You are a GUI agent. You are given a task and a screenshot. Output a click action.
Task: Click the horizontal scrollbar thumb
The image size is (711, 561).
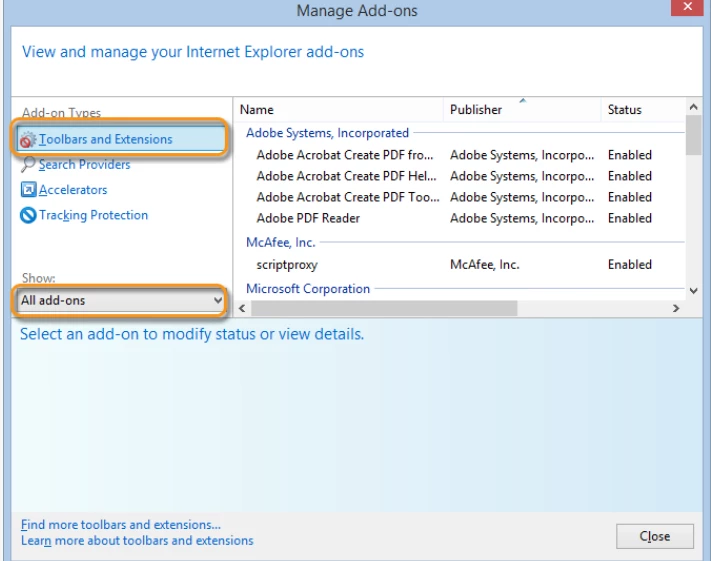tap(384, 308)
